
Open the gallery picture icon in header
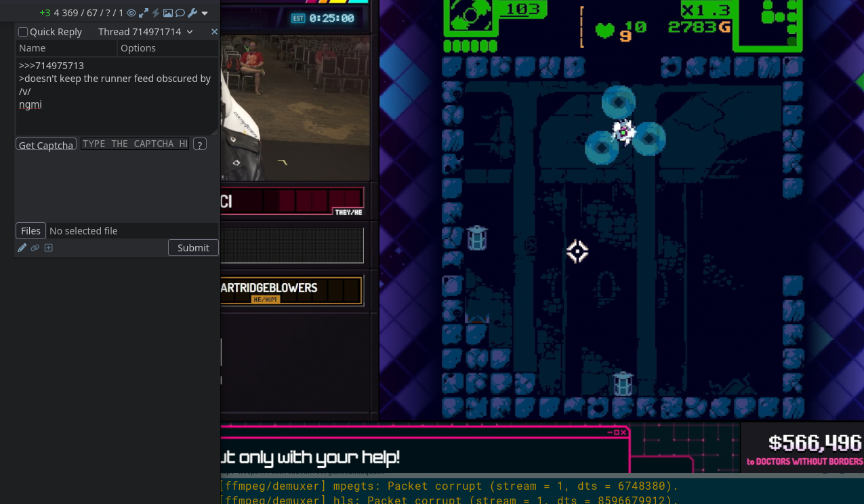(x=168, y=13)
